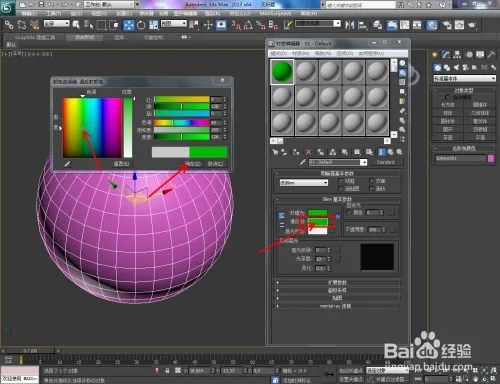Open Utilities (实用程序) menu in material editor
The image size is (500, 384).
pyautogui.click(x=371, y=53)
